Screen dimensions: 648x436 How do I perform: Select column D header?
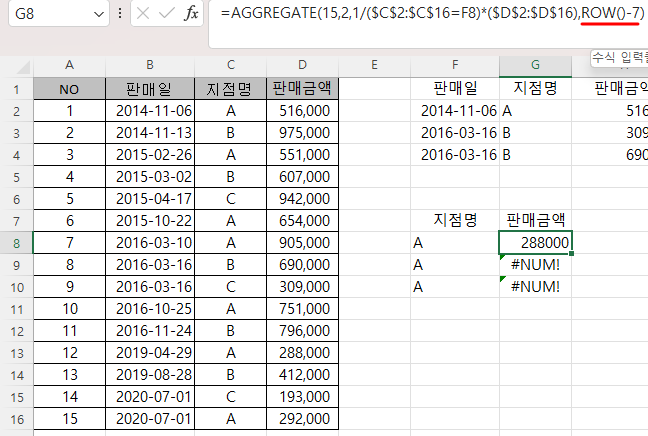coord(303,65)
